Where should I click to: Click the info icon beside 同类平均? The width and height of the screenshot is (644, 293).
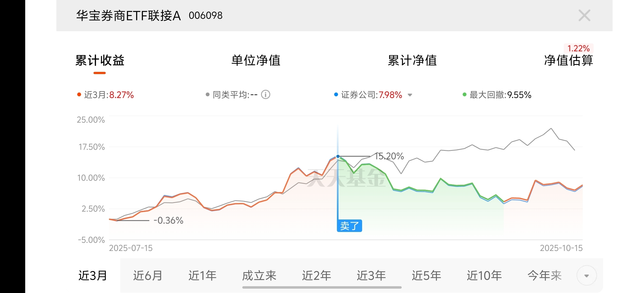click(x=265, y=95)
